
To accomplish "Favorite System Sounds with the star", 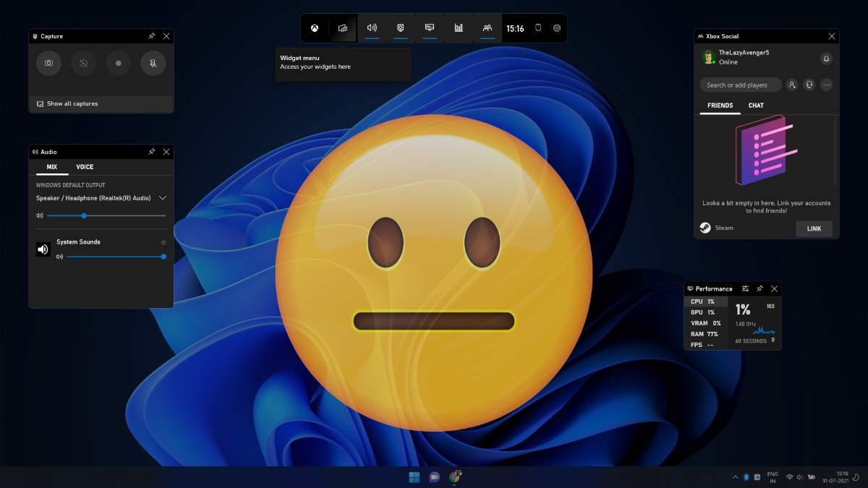I will pyautogui.click(x=163, y=242).
